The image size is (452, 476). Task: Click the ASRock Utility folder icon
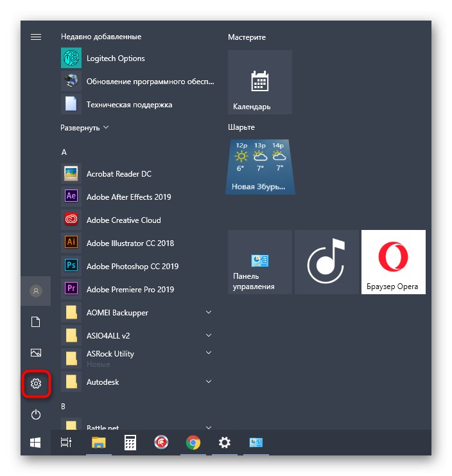point(71,358)
